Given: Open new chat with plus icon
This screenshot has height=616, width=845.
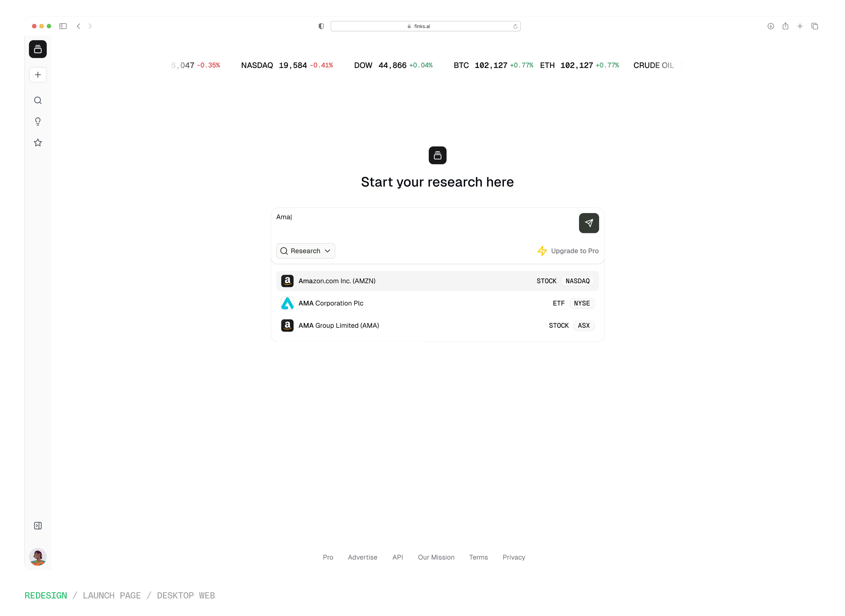Looking at the screenshot, I should pos(38,75).
